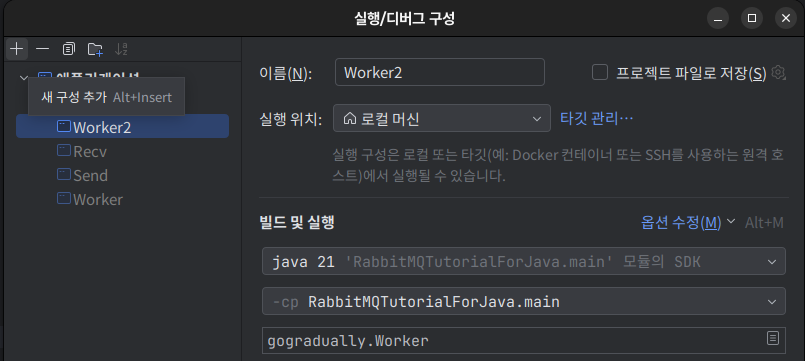
Task: Open the java 21 SDK dropdown
Action: [524, 261]
